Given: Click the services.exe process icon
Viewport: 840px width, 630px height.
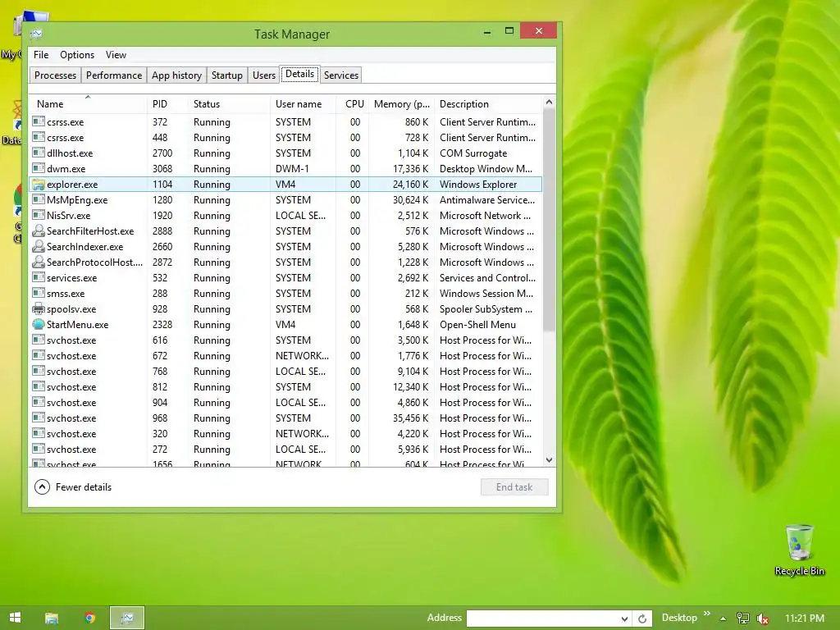Looking at the screenshot, I should pyautogui.click(x=38, y=277).
